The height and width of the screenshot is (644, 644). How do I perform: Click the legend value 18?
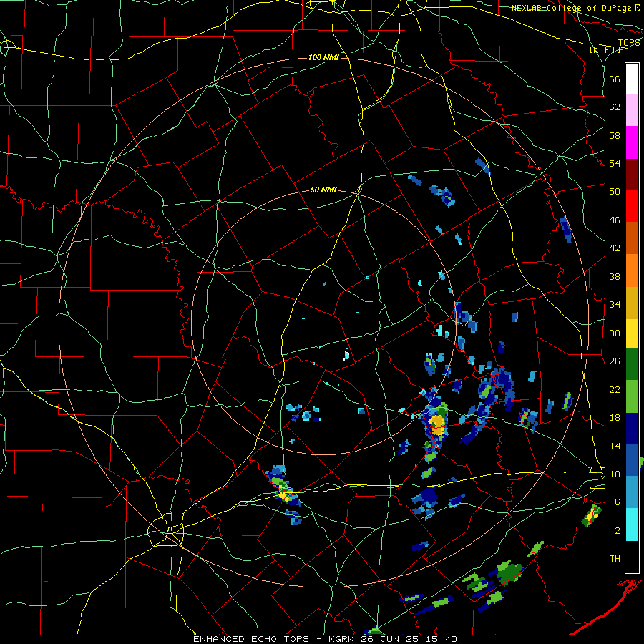point(615,418)
